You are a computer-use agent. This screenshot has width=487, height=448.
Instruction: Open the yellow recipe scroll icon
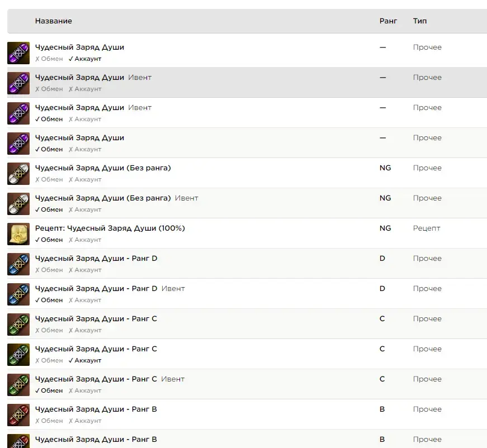[18, 234]
